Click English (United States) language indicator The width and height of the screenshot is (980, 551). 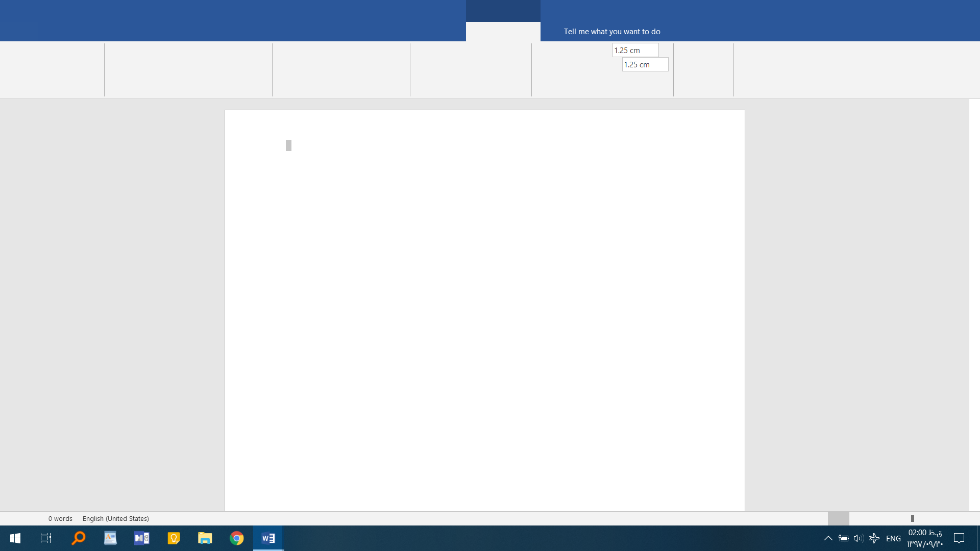(116, 518)
